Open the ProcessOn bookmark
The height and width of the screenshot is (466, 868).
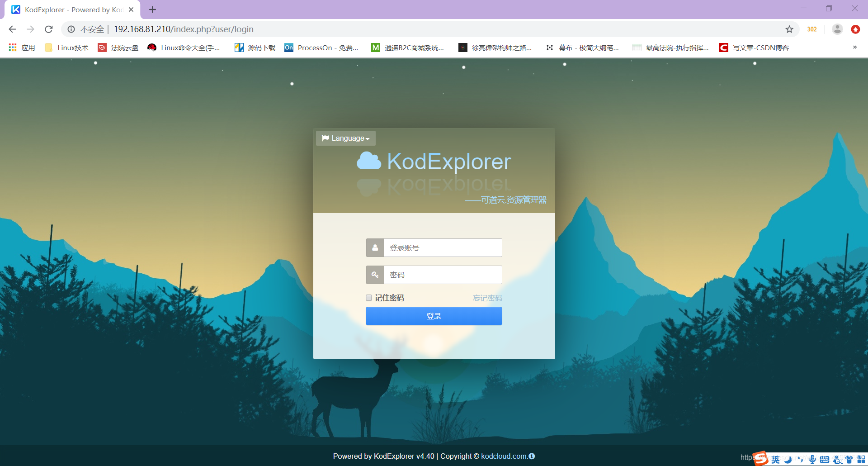[321, 48]
